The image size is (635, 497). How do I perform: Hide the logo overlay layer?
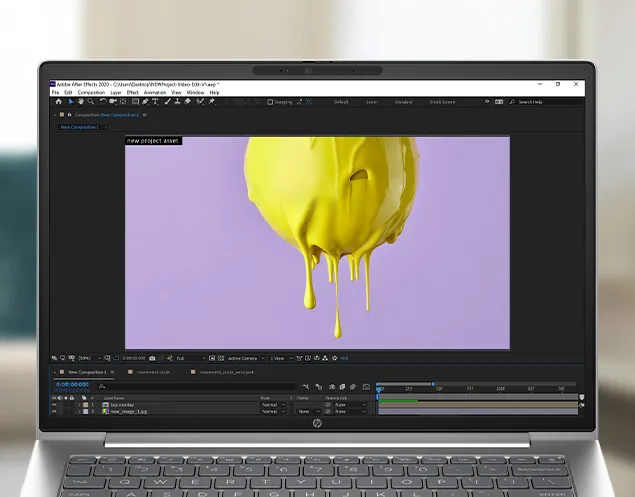tap(54, 404)
